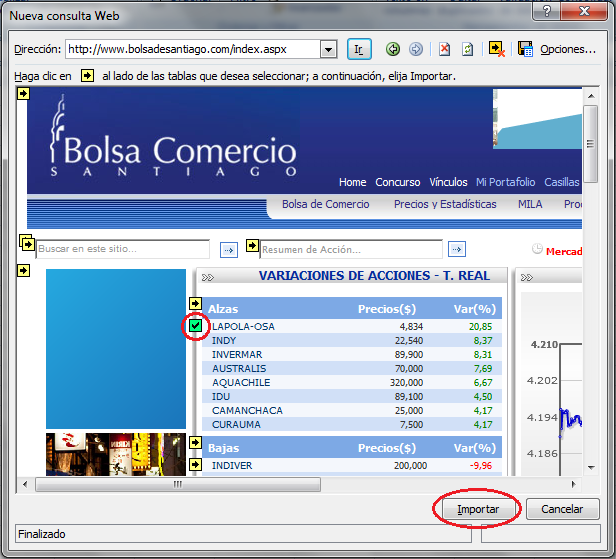Image resolution: width=616 pixels, height=559 pixels.
Task: Click the LAPOLA-OSA stock name
Action: click(243, 326)
